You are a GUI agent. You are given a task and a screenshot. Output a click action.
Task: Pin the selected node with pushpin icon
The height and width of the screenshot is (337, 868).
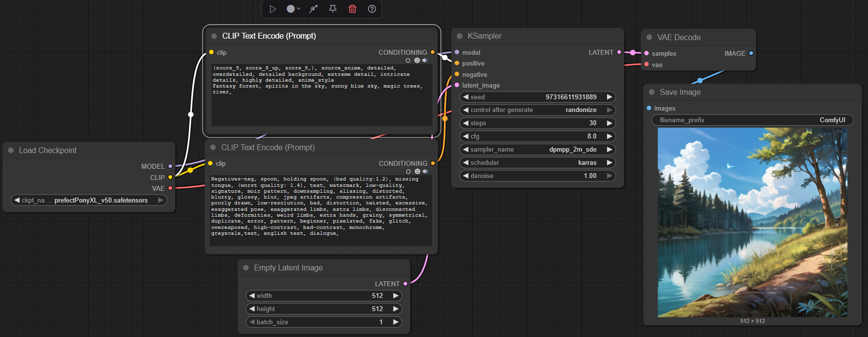[x=333, y=9]
